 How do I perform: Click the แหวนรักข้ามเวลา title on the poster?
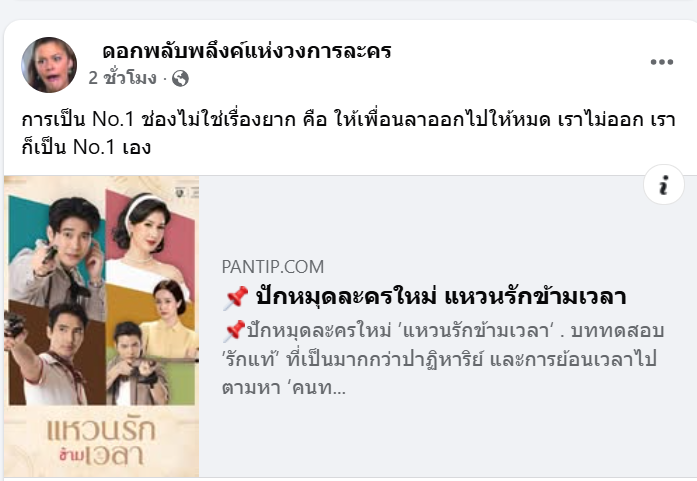pyautogui.click(x=101, y=442)
